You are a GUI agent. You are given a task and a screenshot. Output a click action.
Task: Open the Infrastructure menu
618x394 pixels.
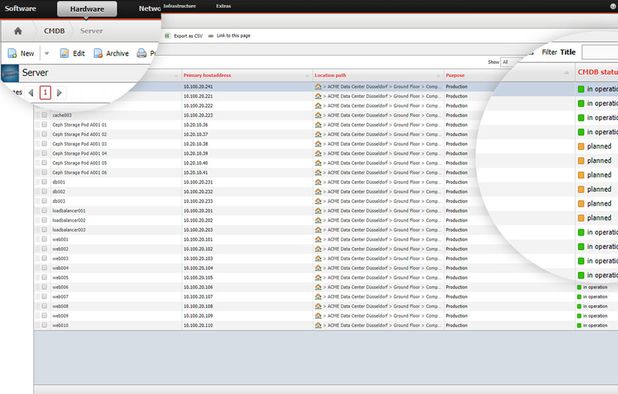tap(180, 6)
